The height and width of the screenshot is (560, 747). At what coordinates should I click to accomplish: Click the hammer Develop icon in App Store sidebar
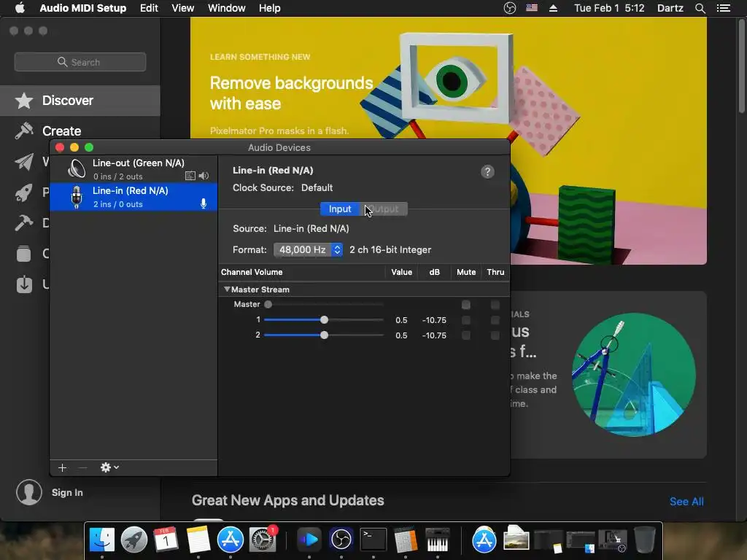24,223
